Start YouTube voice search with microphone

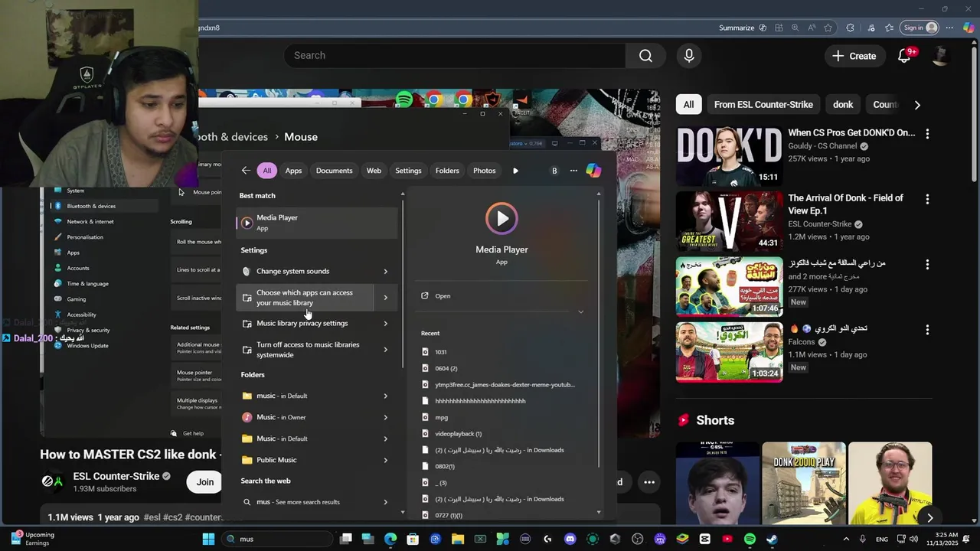coord(689,55)
